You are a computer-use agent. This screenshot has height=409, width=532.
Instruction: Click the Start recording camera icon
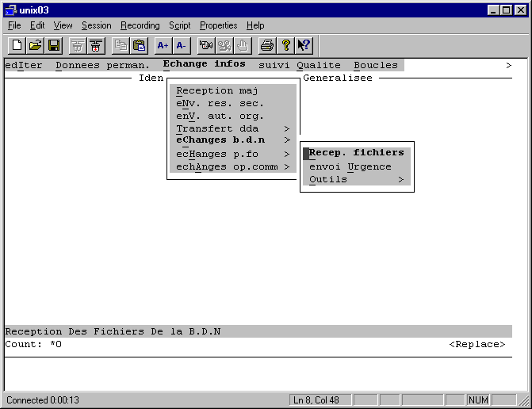[206, 45]
